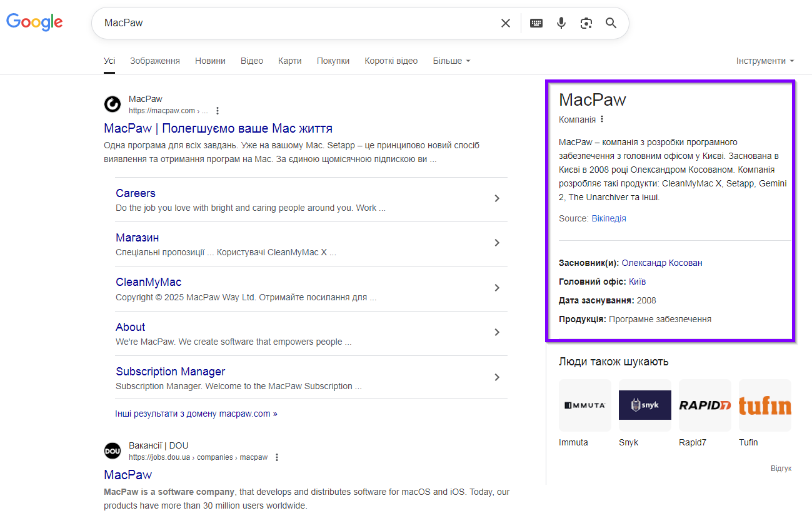Click the Snyk name label
This screenshot has height=518, width=812.
[x=629, y=442]
